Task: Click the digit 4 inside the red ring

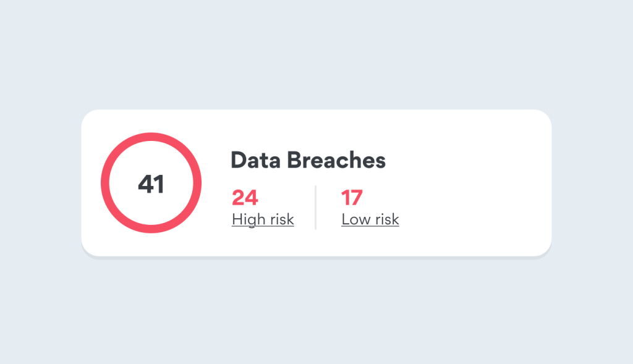Action: (x=146, y=184)
